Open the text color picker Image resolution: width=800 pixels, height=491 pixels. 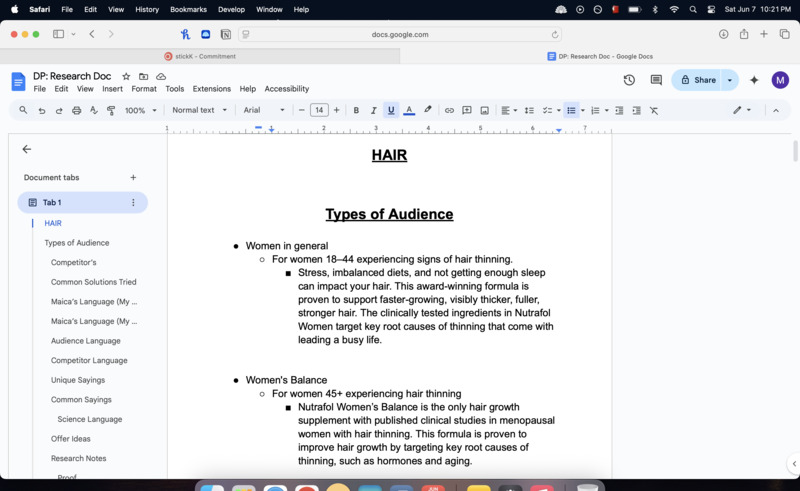click(x=409, y=110)
